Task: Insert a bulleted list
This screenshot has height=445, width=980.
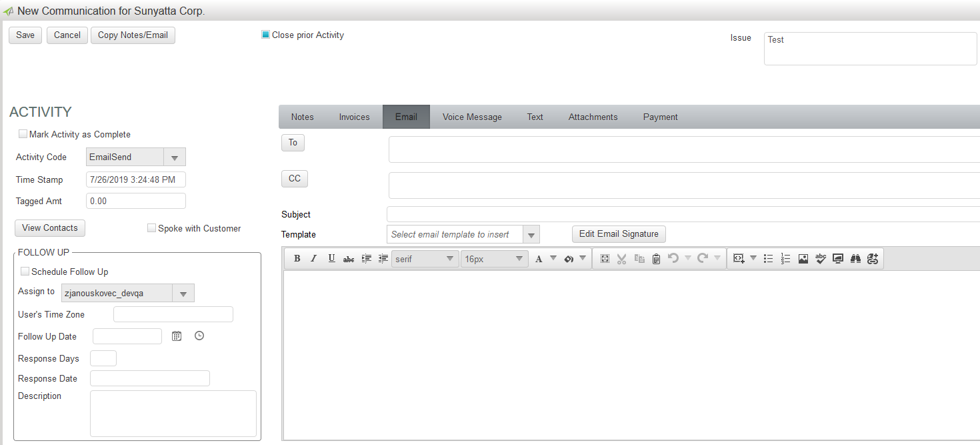Action: click(768, 259)
